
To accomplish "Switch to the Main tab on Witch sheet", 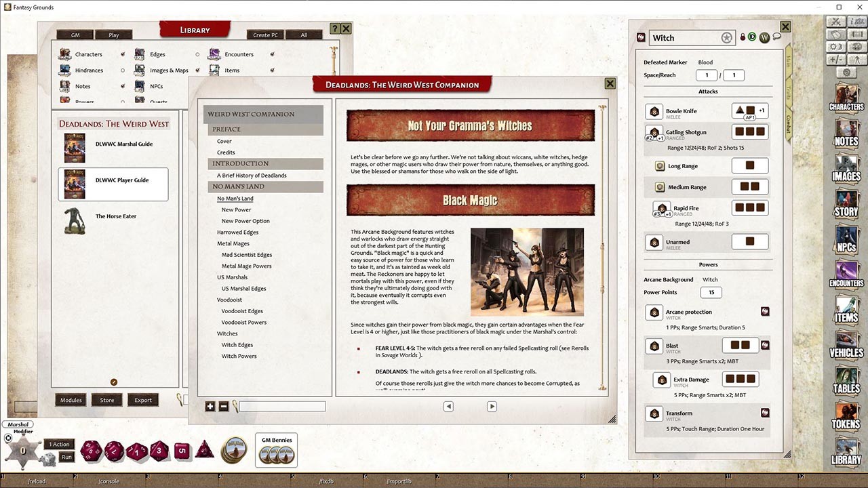I will coord(788,60).
